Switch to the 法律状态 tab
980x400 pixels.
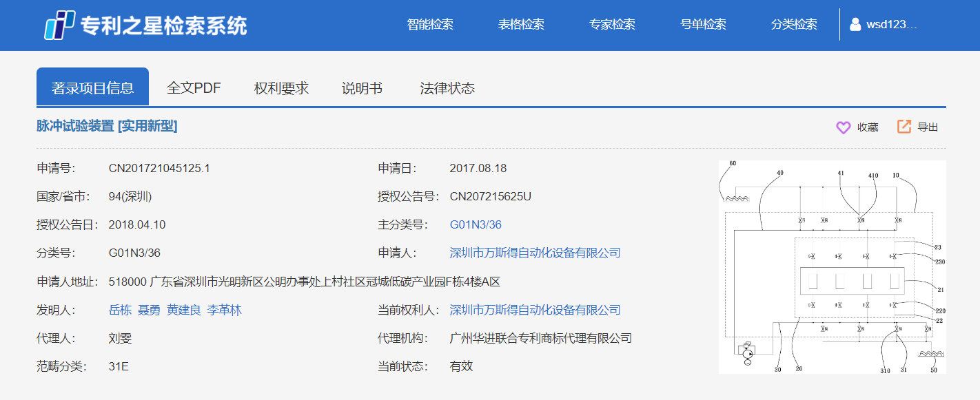coord(447,88)
